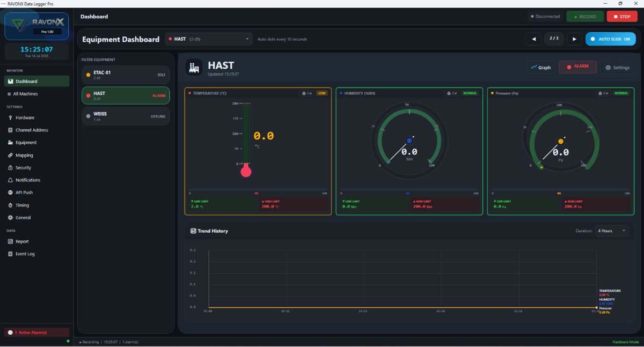This screenshot has width=644, height=347.
Task: Click the API Push icon
Action: (x=10, y=193)
